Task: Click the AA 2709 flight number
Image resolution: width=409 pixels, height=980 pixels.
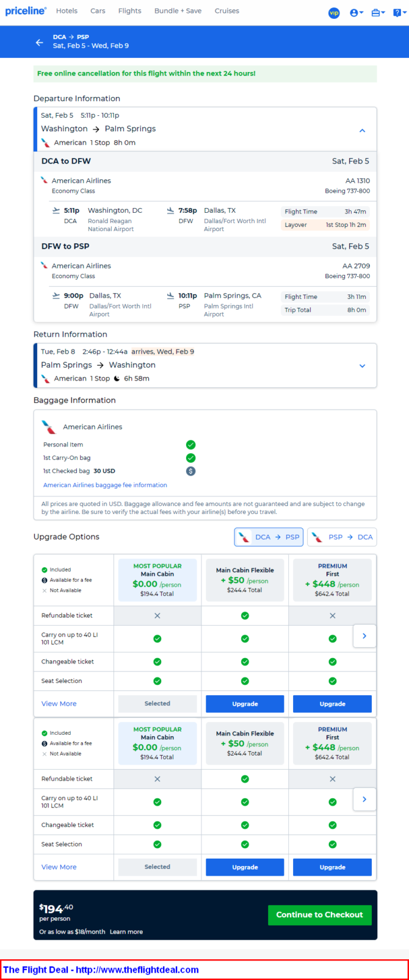Action: [x=357, y=266]
